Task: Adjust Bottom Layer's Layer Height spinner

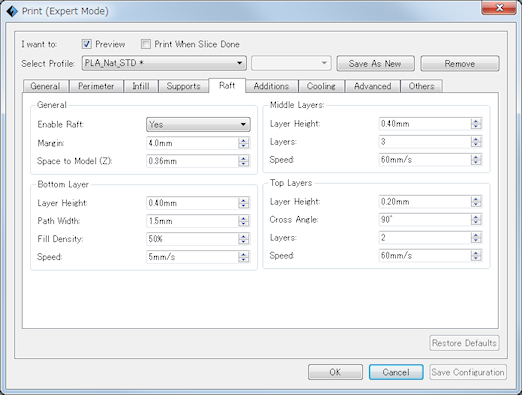Action: click(x=244, y=203)
